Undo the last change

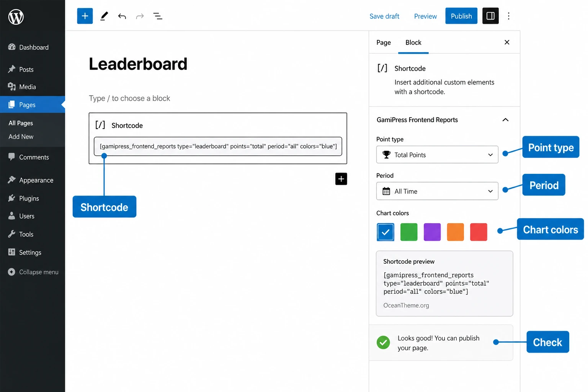coord(122,16)
